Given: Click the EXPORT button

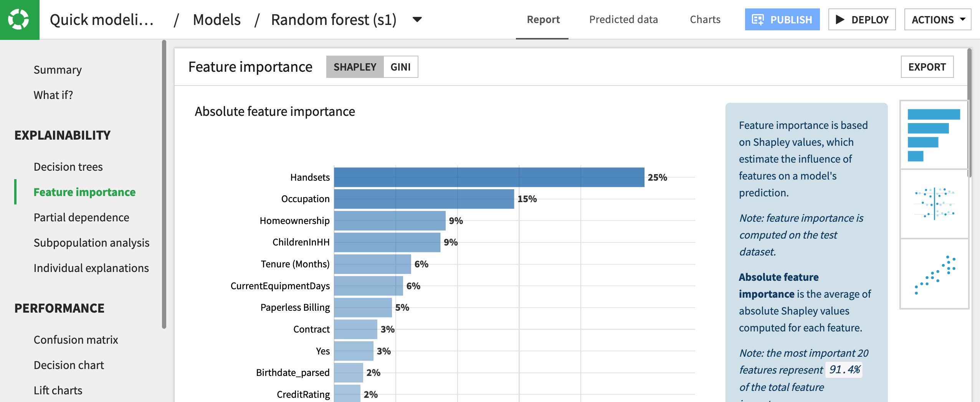Looking at the screenshot, I should pos(927,66).
